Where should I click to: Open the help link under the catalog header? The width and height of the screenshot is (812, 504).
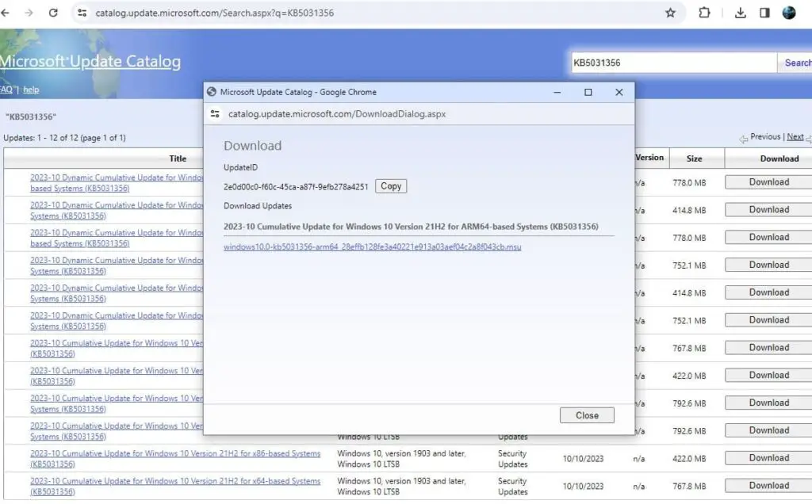30,90
